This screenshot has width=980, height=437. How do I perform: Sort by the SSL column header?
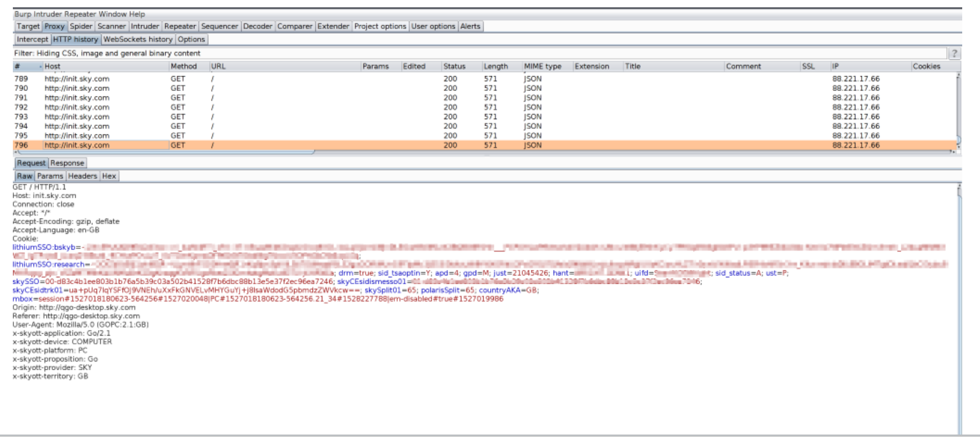pos(815,66)
